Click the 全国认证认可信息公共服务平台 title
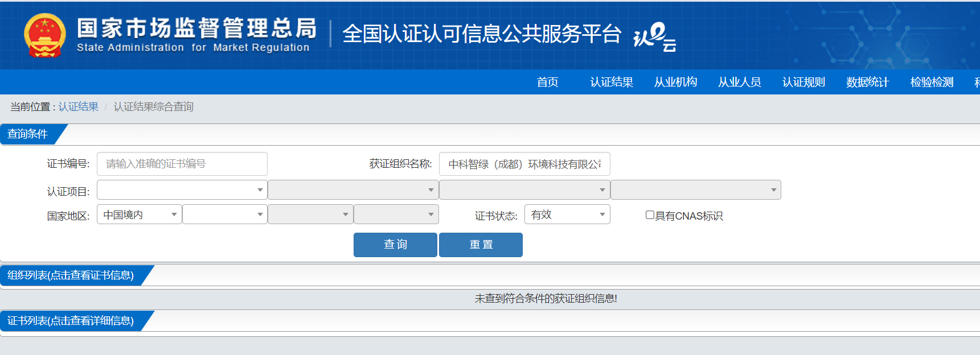Image resolution: width=980 pixels, height=355 pixels. 482,34
